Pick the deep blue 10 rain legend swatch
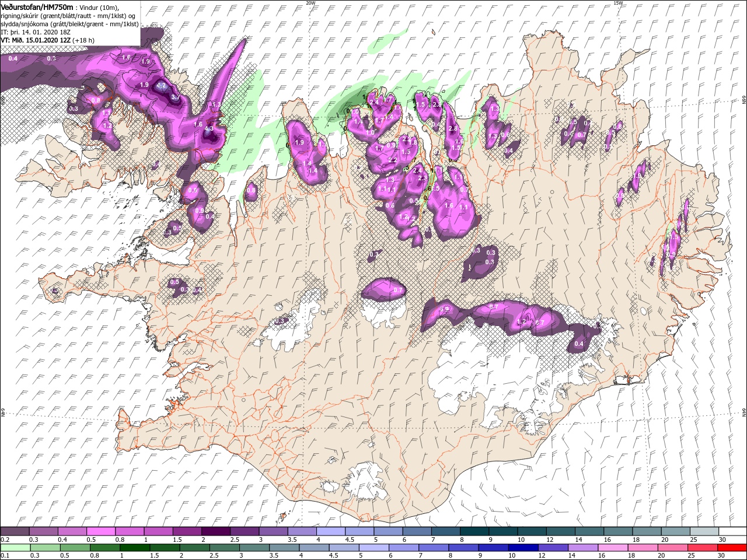The width and height of the screenshot is (747, 560). 523,548
